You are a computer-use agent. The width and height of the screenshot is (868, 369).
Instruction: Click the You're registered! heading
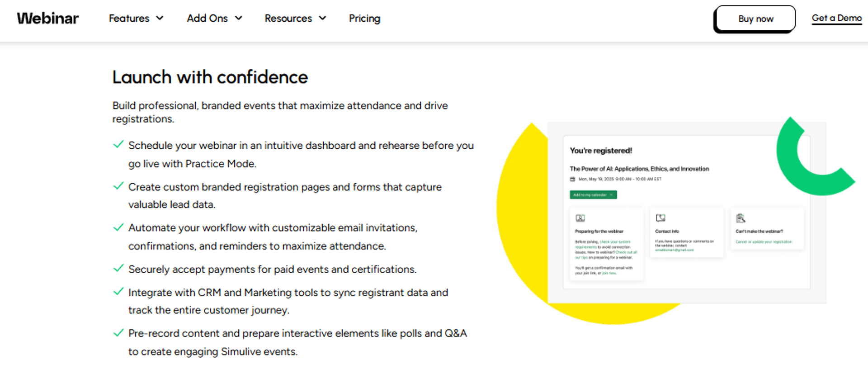click(601, 151)
